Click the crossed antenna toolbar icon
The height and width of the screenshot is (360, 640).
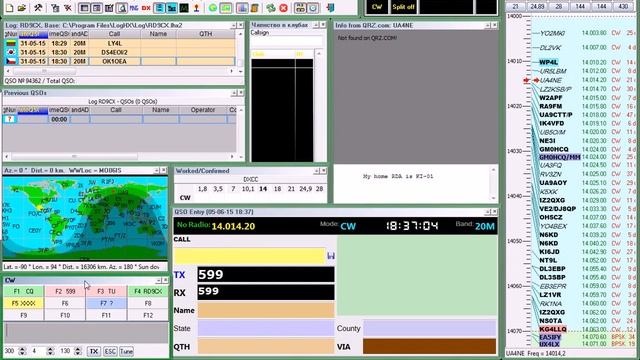pyautogui.click(x=67, y=8)
